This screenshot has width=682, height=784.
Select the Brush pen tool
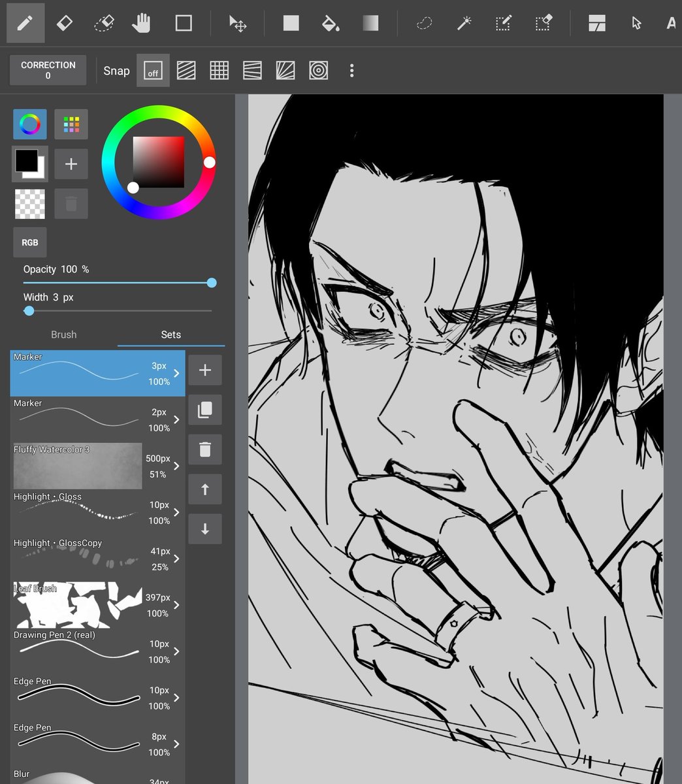point(25,23)
